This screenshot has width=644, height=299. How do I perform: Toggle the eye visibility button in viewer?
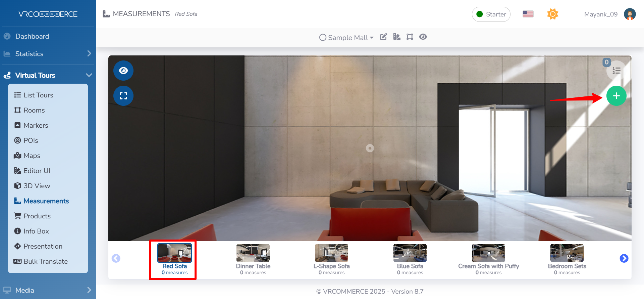(x=123, y=71)
